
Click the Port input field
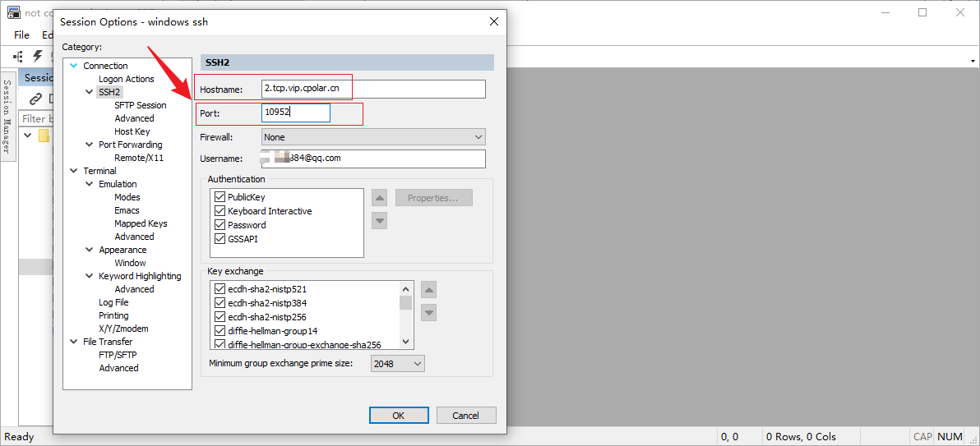point(296,113)
